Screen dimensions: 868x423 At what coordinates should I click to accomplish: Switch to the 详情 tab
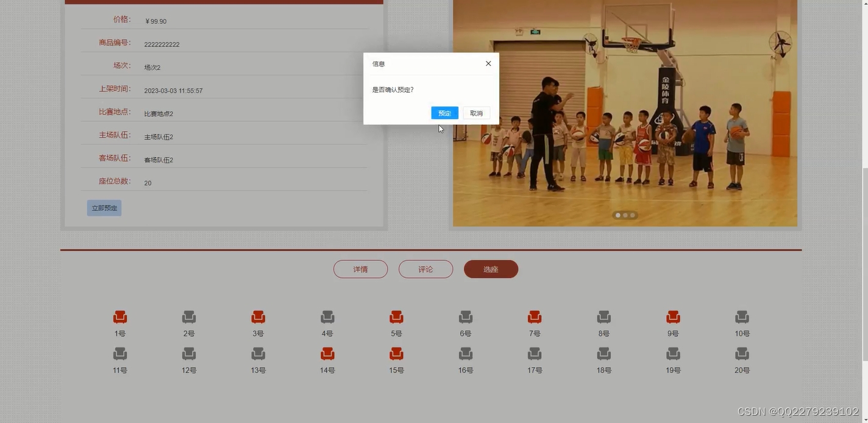360,269
